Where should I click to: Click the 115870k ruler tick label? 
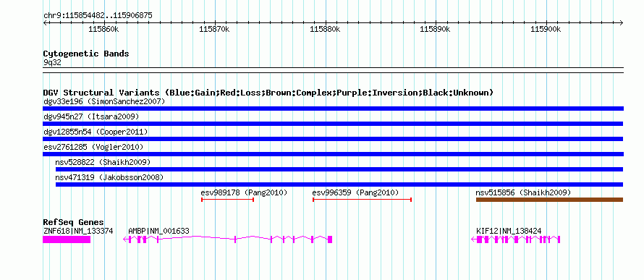coord(214,30)
